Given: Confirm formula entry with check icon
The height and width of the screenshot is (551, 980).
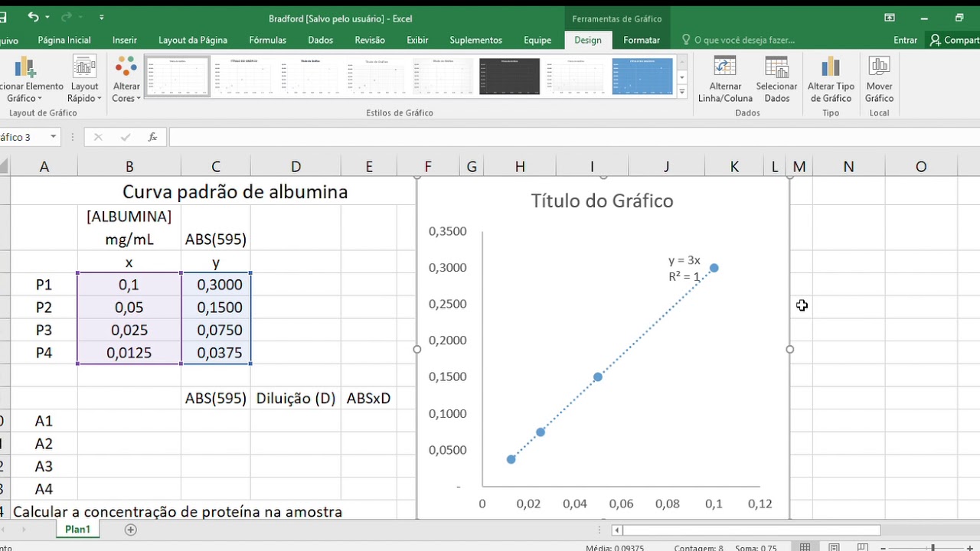Looking at the screenshot, I should 126,137.
